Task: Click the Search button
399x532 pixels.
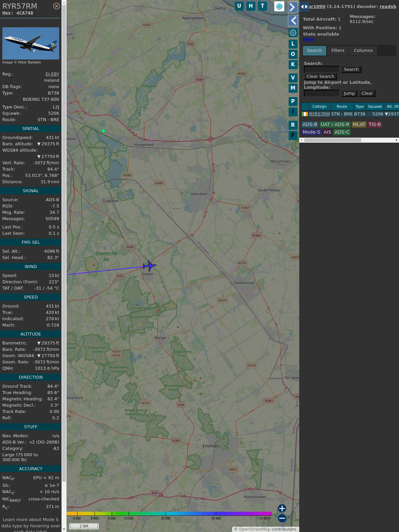Action: 351,69
